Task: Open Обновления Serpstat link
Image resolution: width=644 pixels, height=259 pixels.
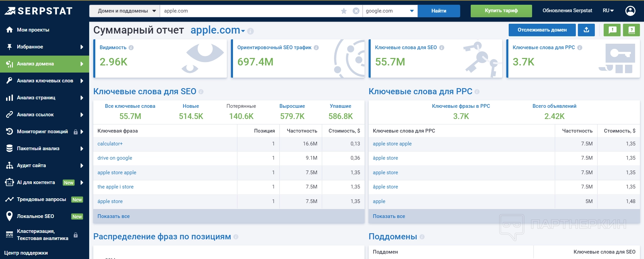Action: (567, 11)
